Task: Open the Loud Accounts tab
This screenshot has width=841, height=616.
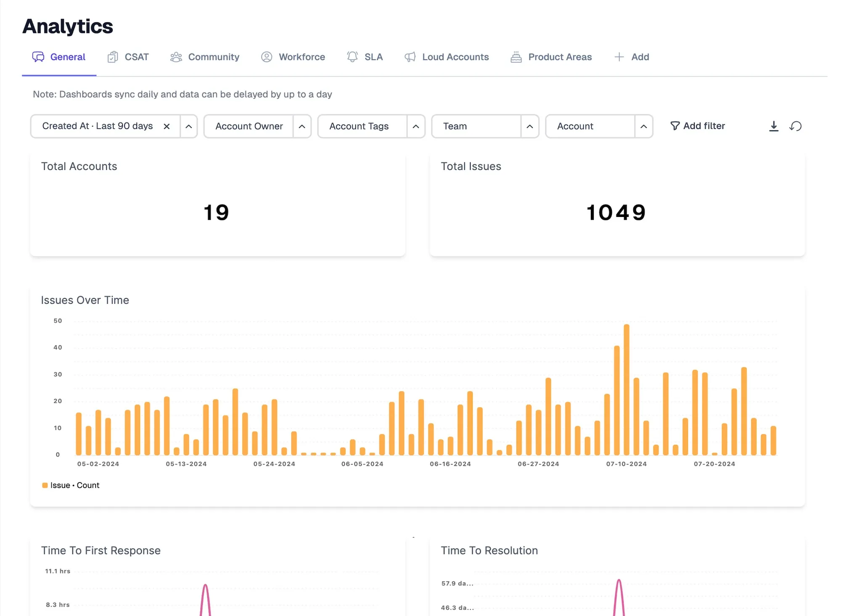Action: (x=447, y=57)
